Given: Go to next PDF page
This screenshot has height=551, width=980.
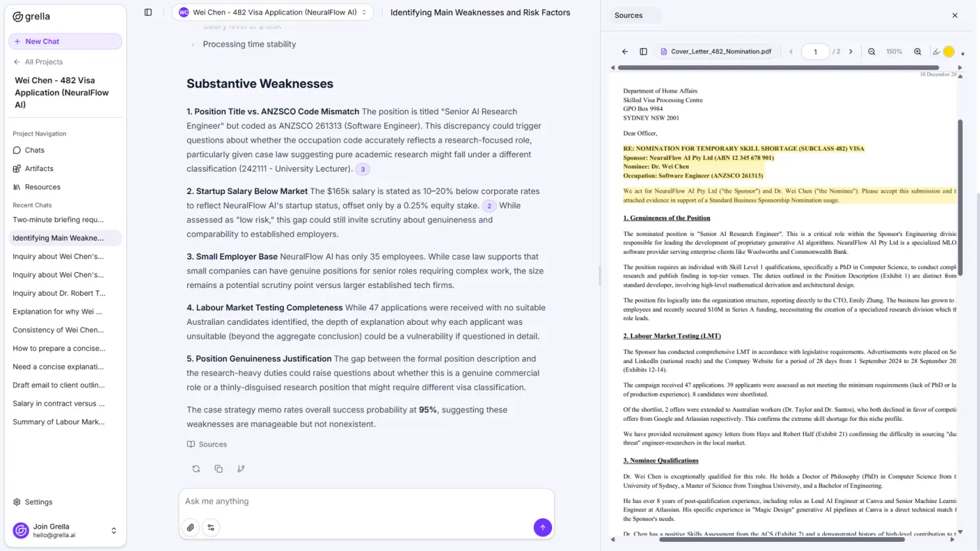Looking at the screenshot, I should [x=851, y=52].
